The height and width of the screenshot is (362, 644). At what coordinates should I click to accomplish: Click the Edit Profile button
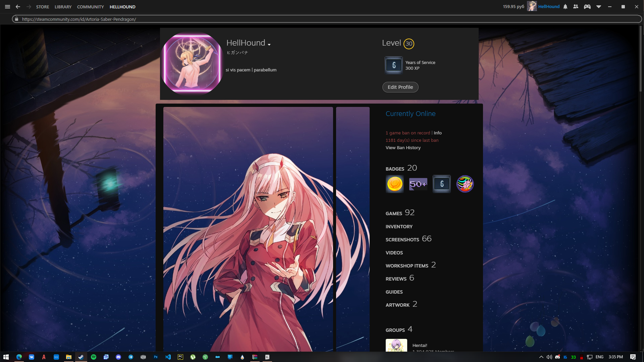[x=400, y=87]
